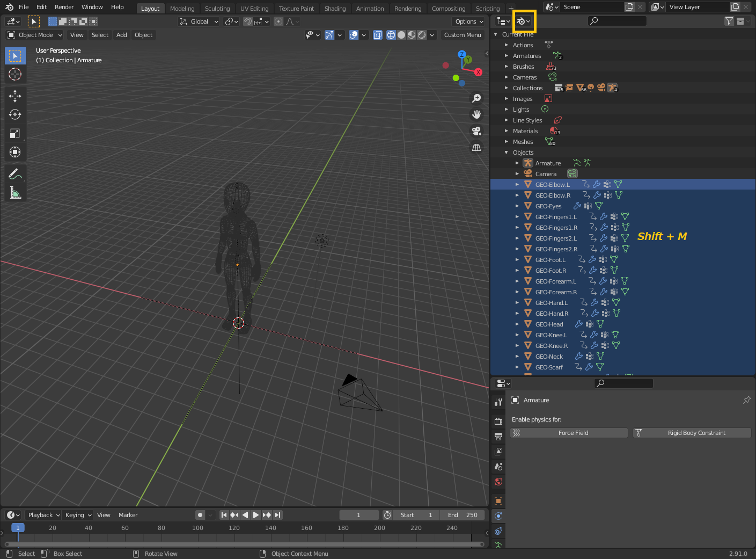The width and height of the screenshot is (756, 559).
Task: Expand the Materials data-block row
Action: (x=507, y=131)
